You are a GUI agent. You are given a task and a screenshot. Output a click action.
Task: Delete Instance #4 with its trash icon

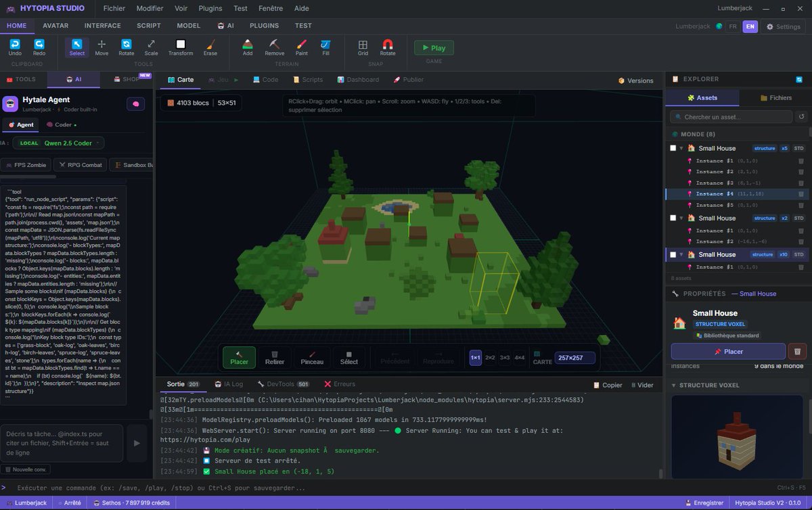coord(802,193)
